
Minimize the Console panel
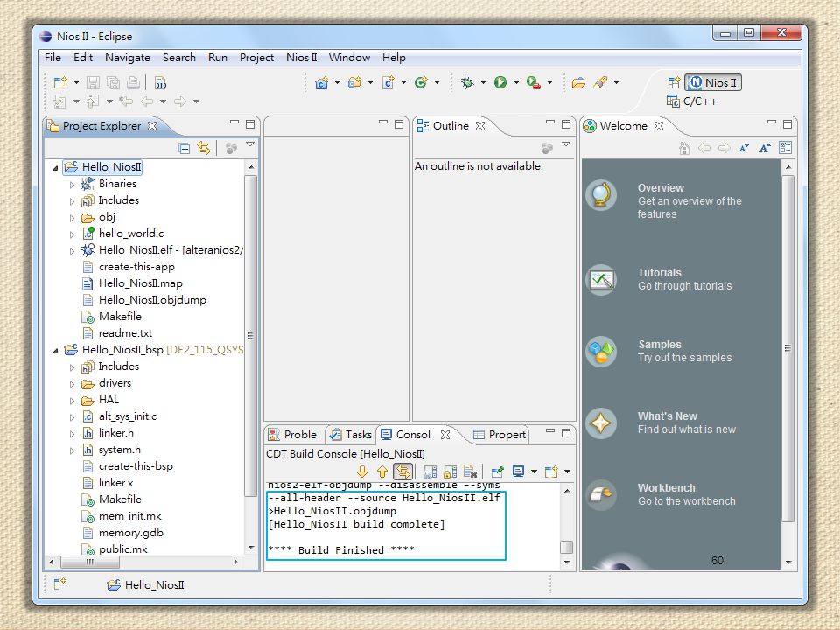click(550, 431)
